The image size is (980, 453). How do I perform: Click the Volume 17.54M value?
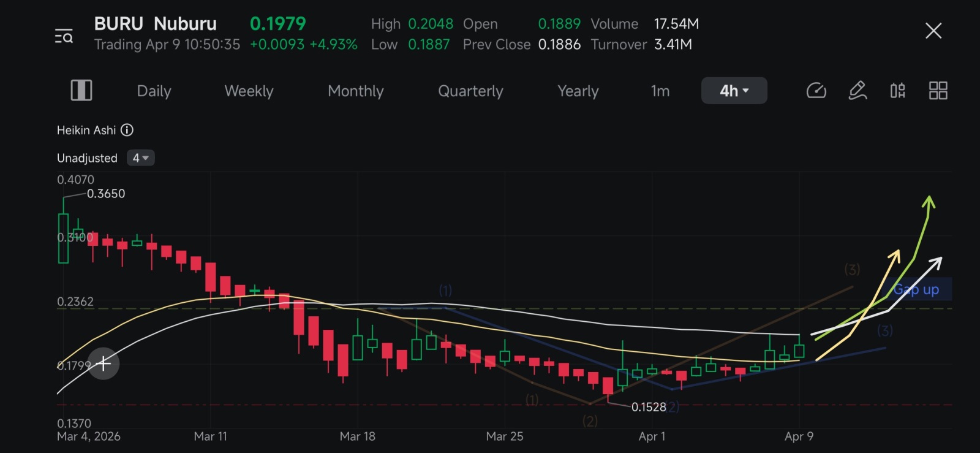[x=676, y=24]
